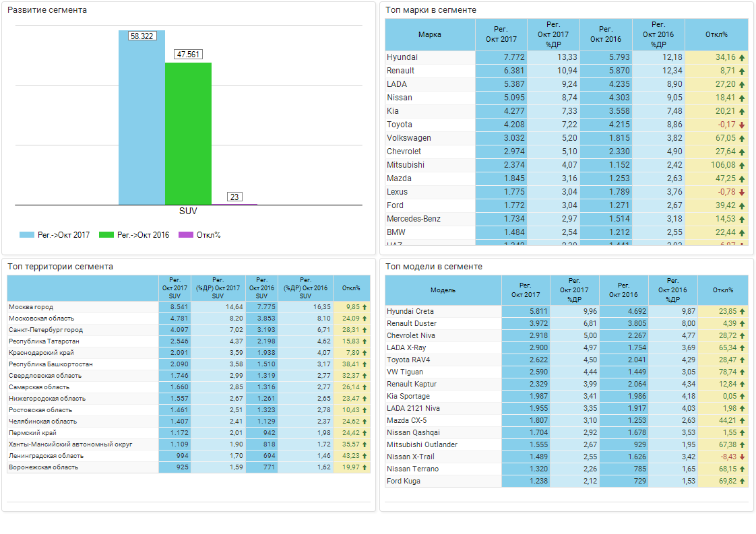The height and width of the screenshot is (534, 756).
Task: Click the Рег. Окт 2017 SUV territory column header
Action: (175, 288)
